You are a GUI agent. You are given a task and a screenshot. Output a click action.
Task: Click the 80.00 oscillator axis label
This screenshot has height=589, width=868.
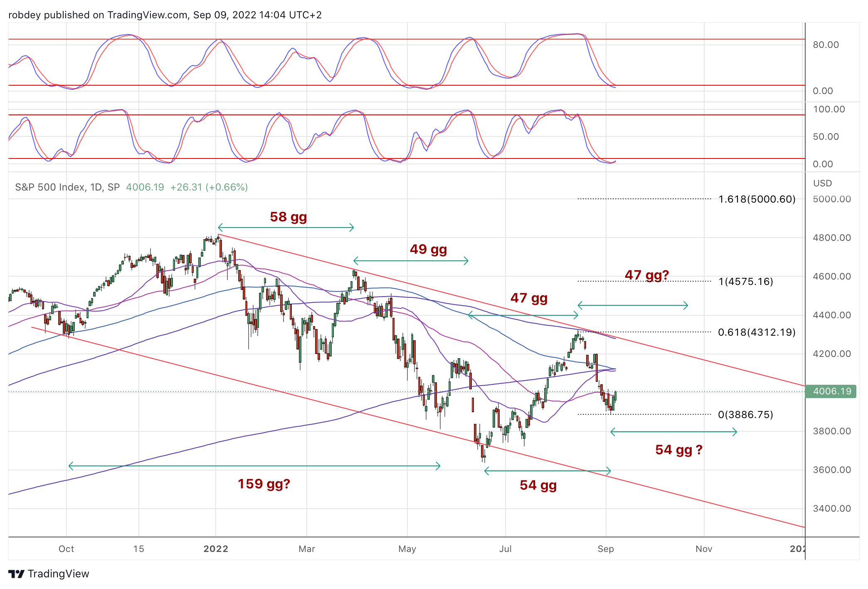pyautogui.click(x=826, y=45)
